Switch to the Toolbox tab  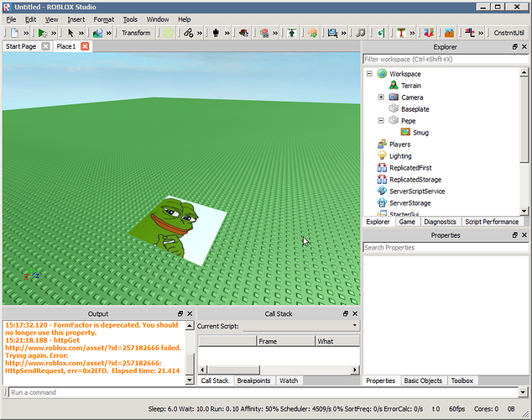(x=462, y=381)
